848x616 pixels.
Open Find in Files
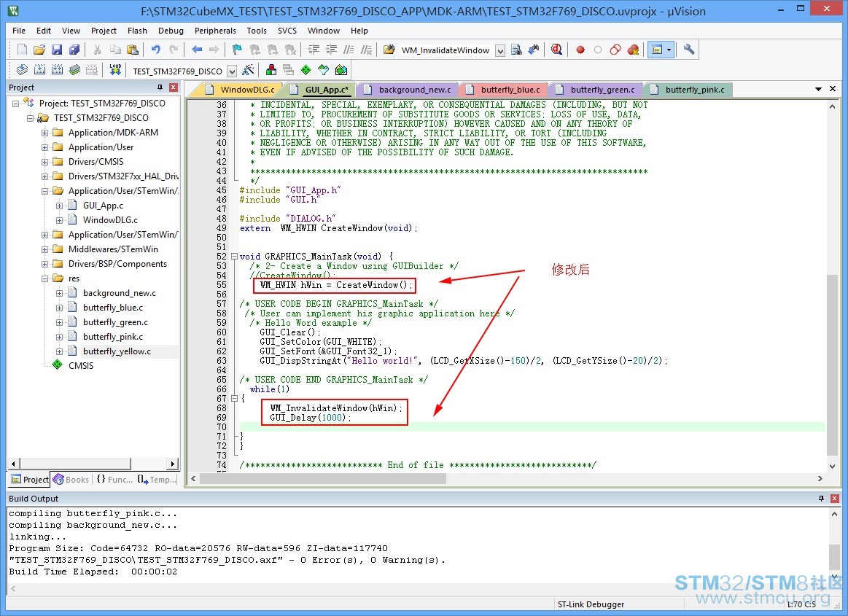pyautogui.click(x=389, y=50)
